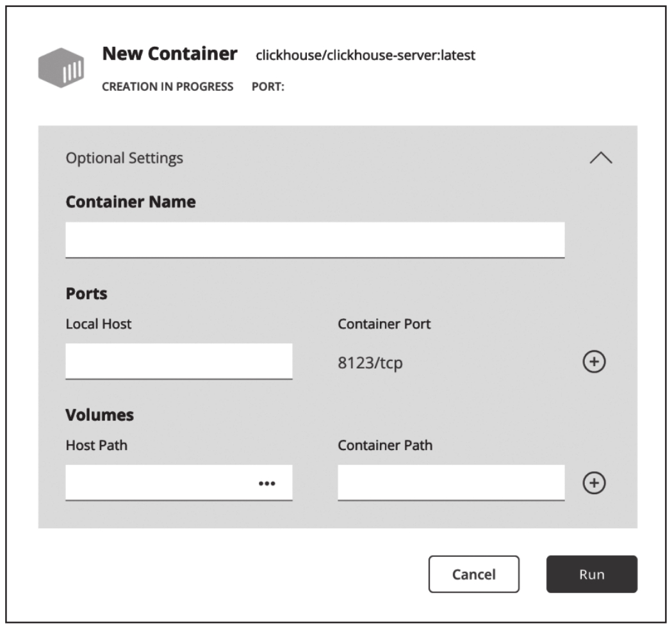Click the Volumes section heading
Screen dimensions: 672x628
99,415
